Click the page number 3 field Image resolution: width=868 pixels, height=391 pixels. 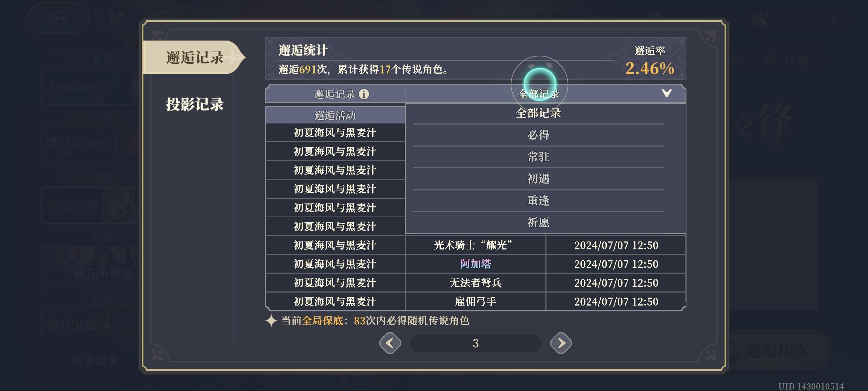[476, 343]
